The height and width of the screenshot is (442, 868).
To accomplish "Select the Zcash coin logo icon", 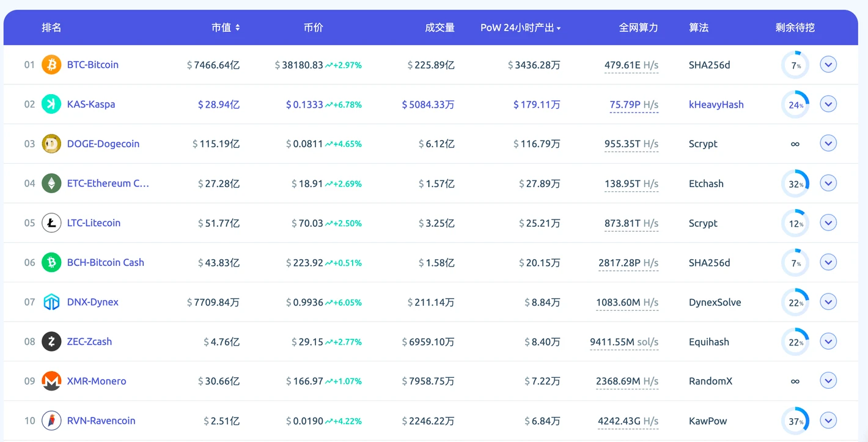I will [51, 341].
